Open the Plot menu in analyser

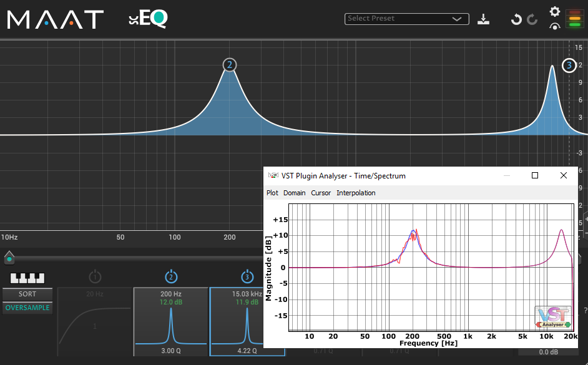pyautogui.click(x=272, y=193)
